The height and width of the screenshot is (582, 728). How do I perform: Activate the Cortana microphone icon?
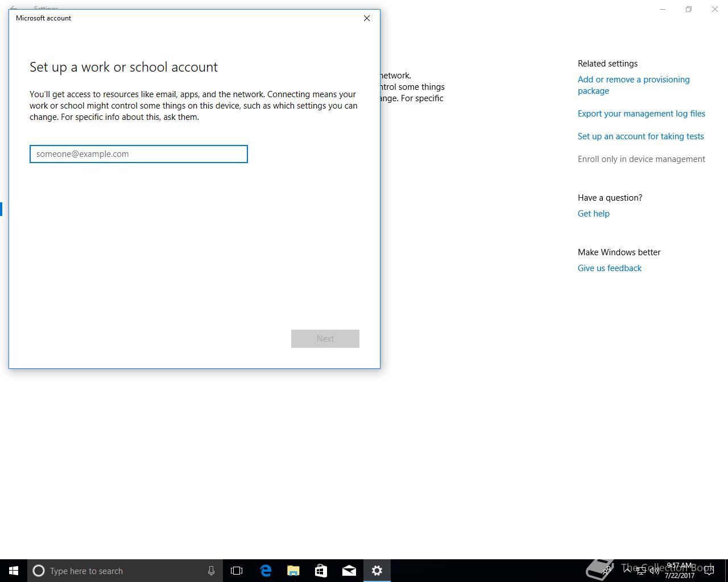pos(211,571)
